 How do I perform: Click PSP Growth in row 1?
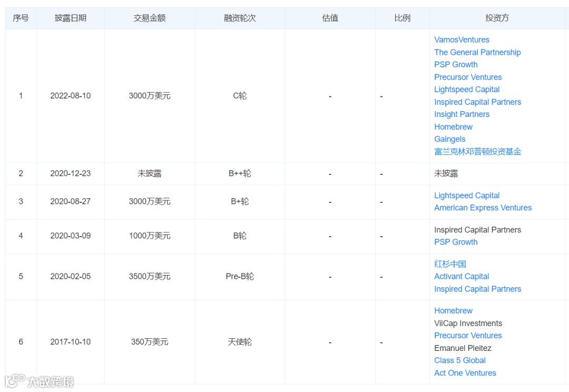(x=456, y=65)
